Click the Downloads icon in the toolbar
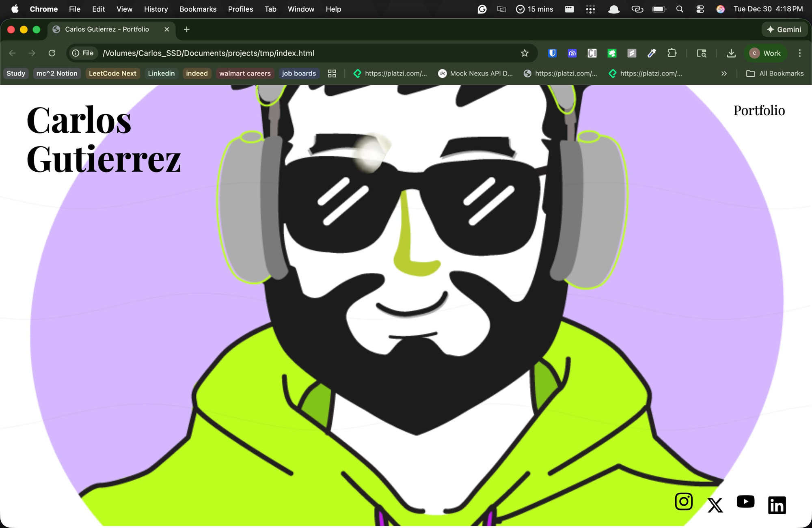The image size is (812, 528). click(731, 53)
